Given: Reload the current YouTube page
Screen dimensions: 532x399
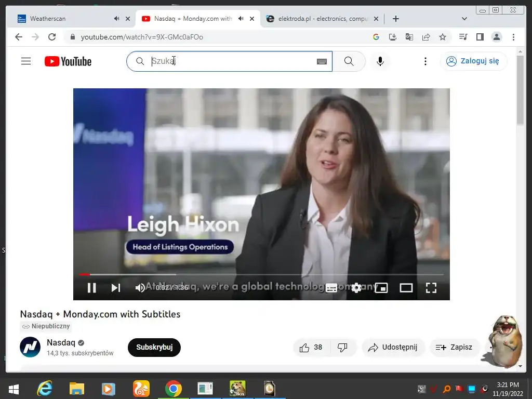Looking at the screenshot, I should (x=52, y=37).
